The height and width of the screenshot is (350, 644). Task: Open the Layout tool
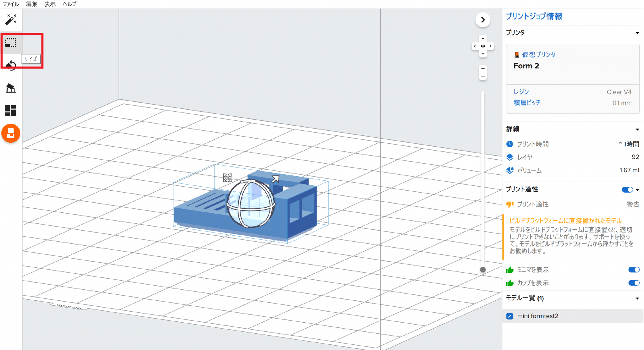[x=11, y=111]
